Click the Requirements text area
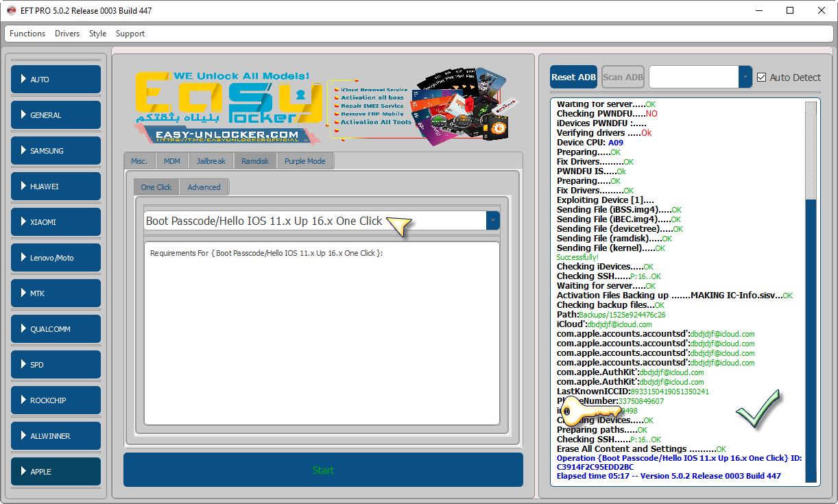 tap(322, 334)
